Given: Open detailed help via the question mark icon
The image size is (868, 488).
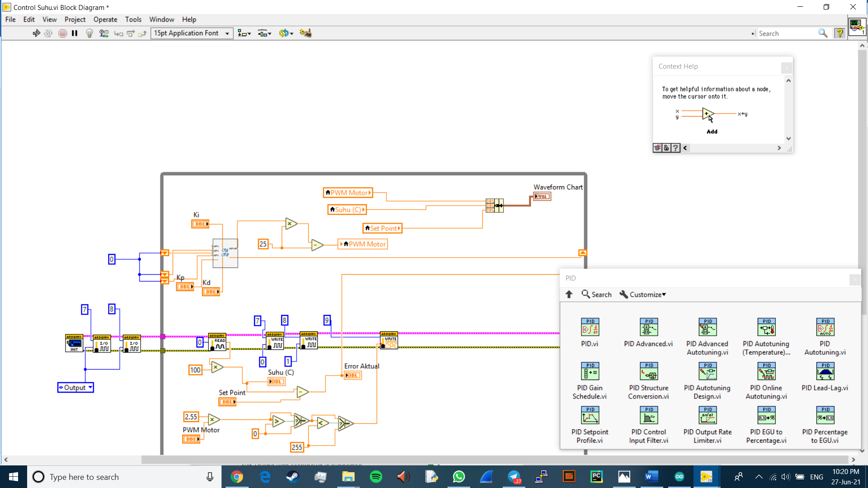Looking at the screenshot, I should [675, 148].
